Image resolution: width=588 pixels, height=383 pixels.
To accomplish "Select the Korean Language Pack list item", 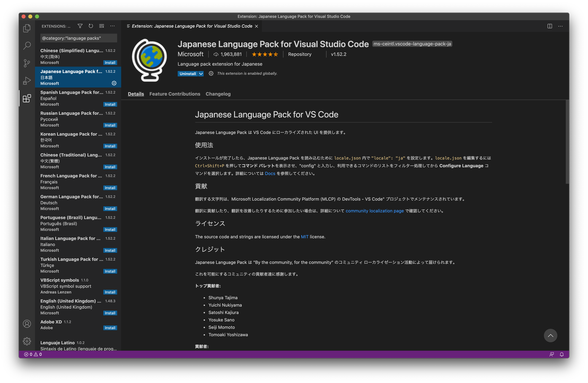I will 78,140.
